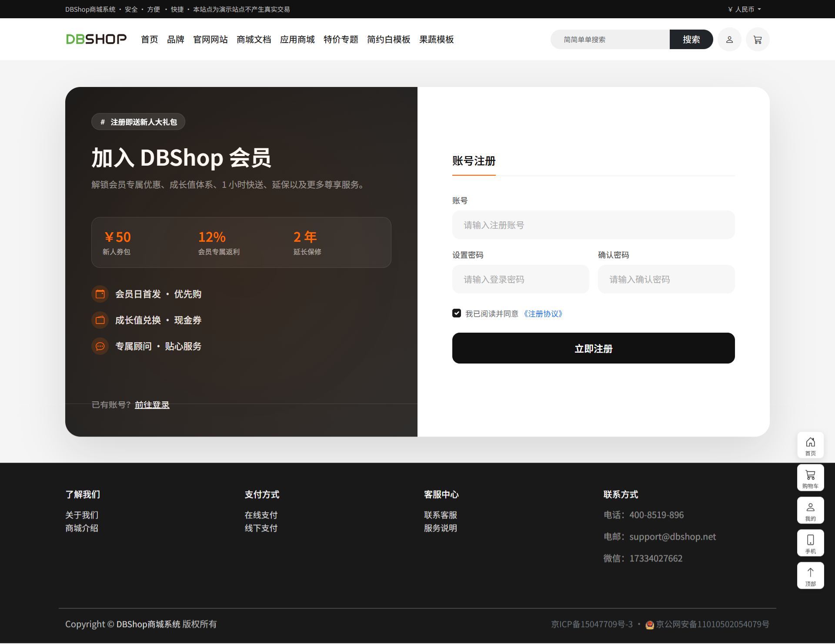Click the 搜索 search button
The image size is (835, 644).
691,40
